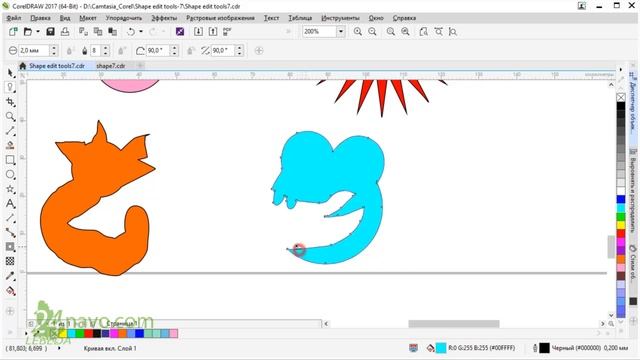Select the Zoom tool in toolbox
This screenshot has height=360, width=640.
pyautogui.click(x=11, y=117)
